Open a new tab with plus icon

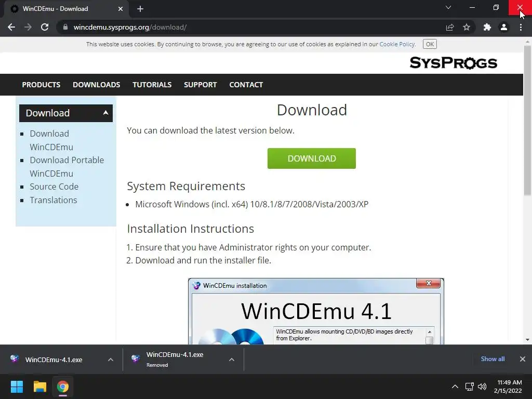click(140, 9)
